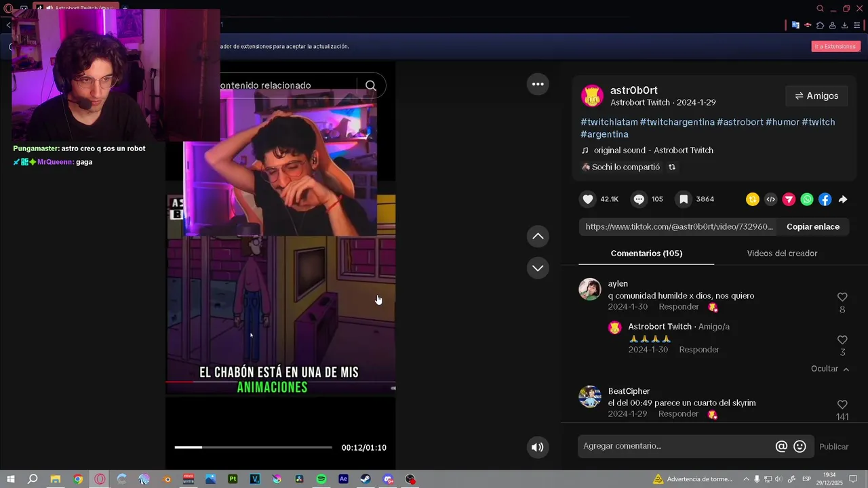Open After Effects from taskbar
This screenshot has height=488, width=868.
[x=343, y=479]
